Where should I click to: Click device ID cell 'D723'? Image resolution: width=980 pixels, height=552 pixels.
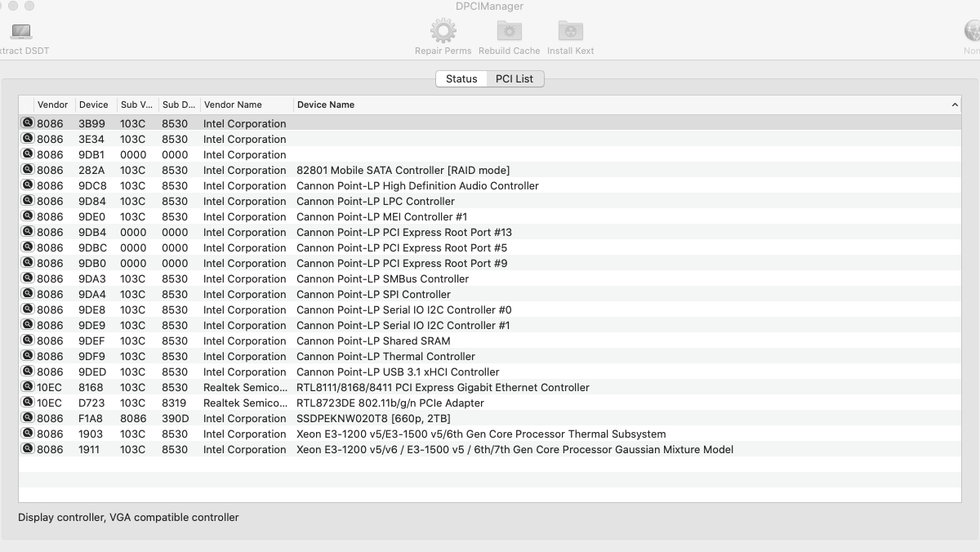pyautogui.click(x=91, y=403)
